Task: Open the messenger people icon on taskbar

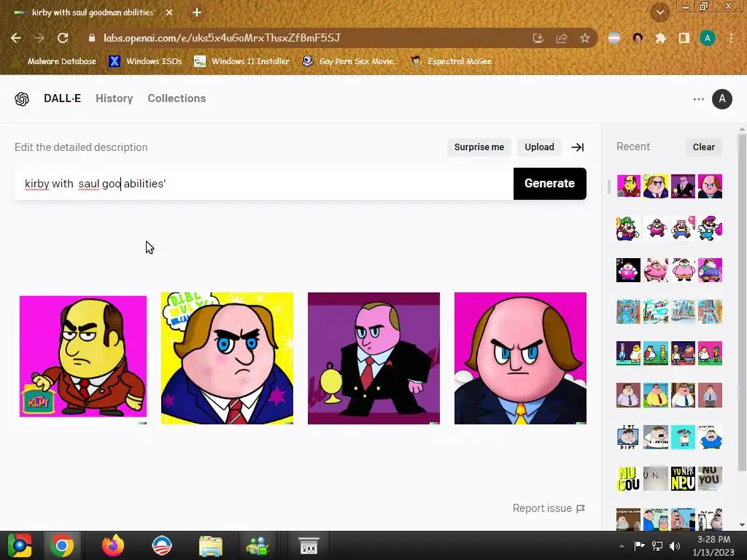Action: tap(258, 545)
